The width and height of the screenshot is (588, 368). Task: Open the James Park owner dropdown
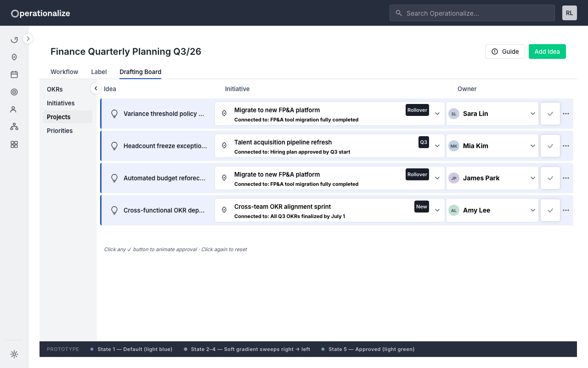533,178
